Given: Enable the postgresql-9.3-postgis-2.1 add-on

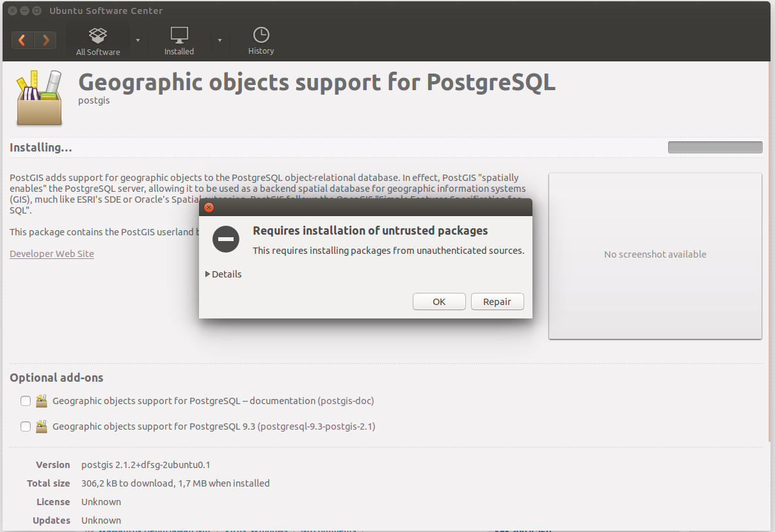Looking at the screenshot, I should click(x=26, y=426).
